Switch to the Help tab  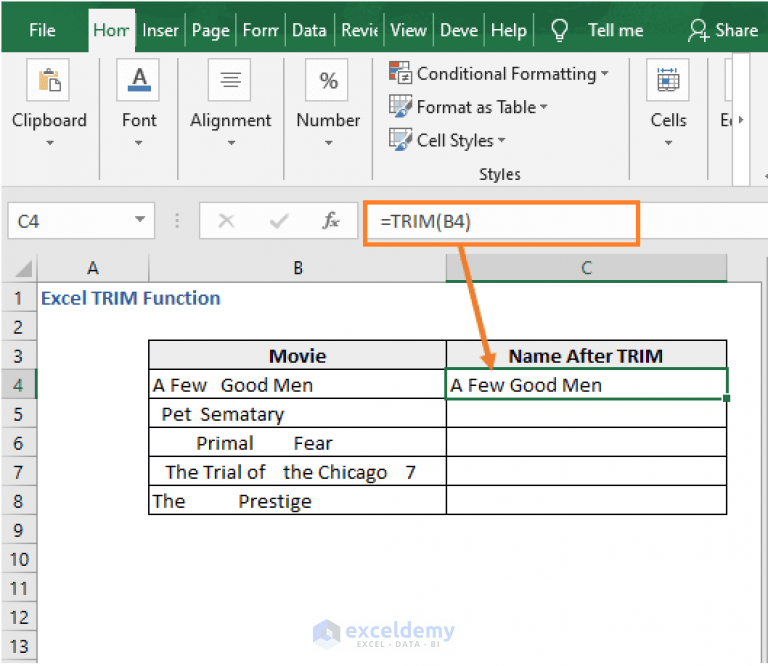coord(509,30)
